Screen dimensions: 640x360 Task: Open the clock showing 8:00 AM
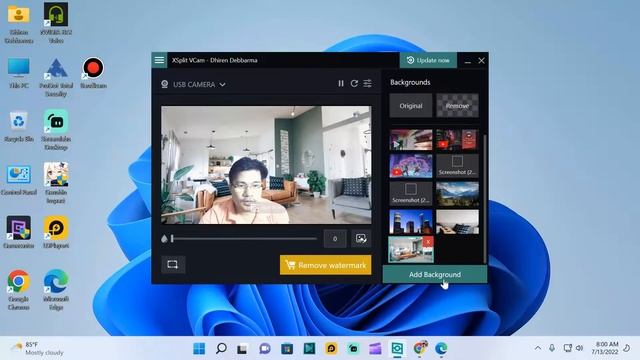606,348
